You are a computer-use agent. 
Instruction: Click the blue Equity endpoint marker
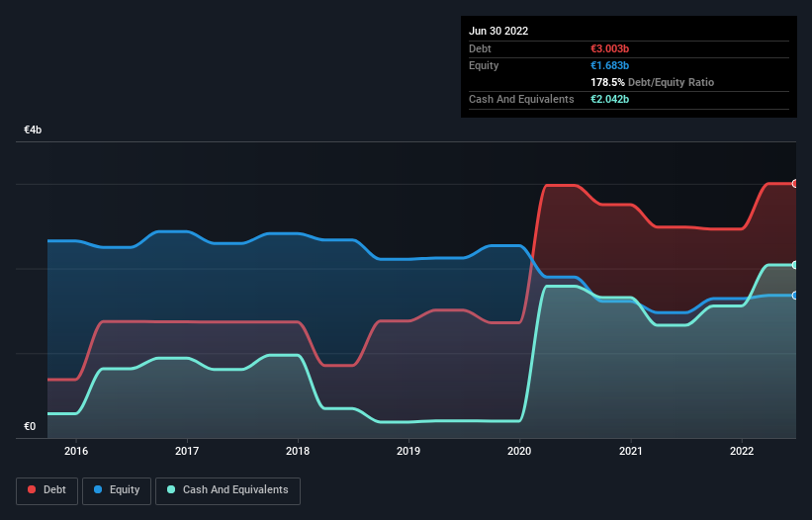pyautogui.click(x=795, y=296)
